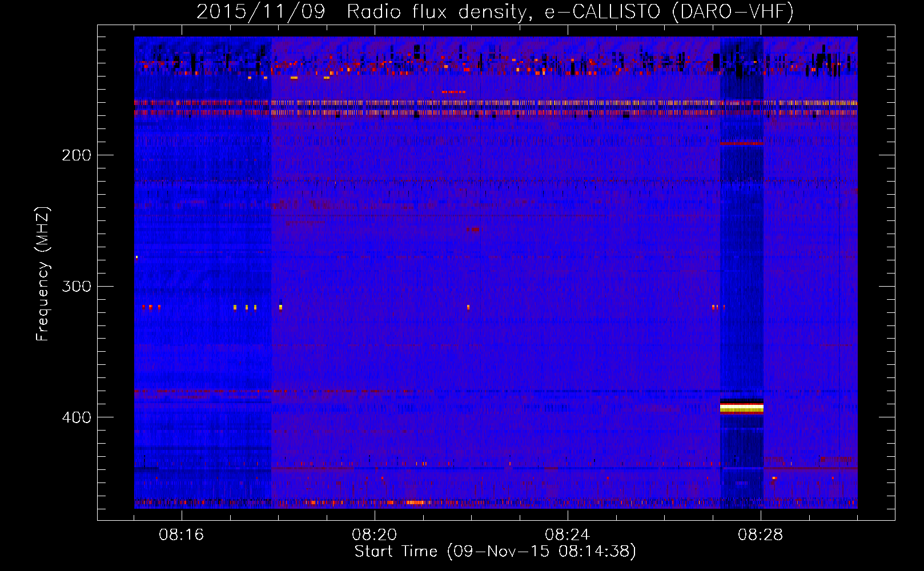924x571 pixels.
Task: Click the 08:16 time tick label
Action: [x=181, y=535]
